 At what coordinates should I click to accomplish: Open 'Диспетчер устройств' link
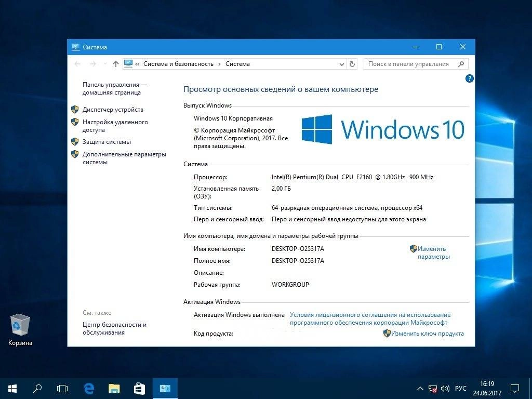[x=113, y=110]
